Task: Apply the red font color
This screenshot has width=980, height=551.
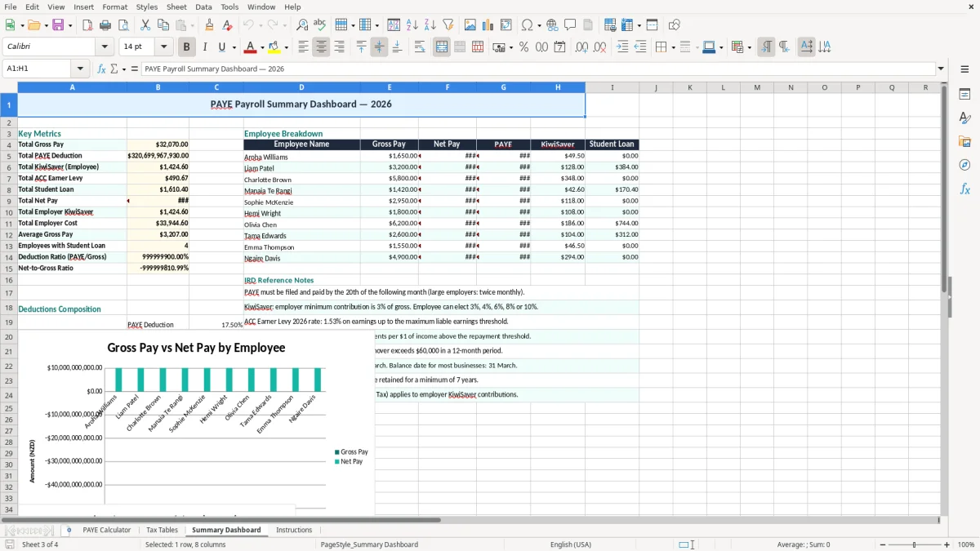Action: 250,47
